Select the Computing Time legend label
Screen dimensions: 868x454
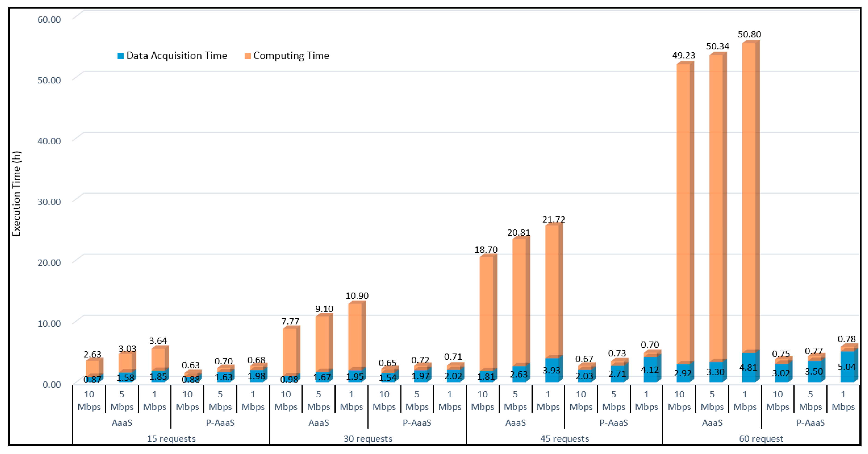click(291, 56)
